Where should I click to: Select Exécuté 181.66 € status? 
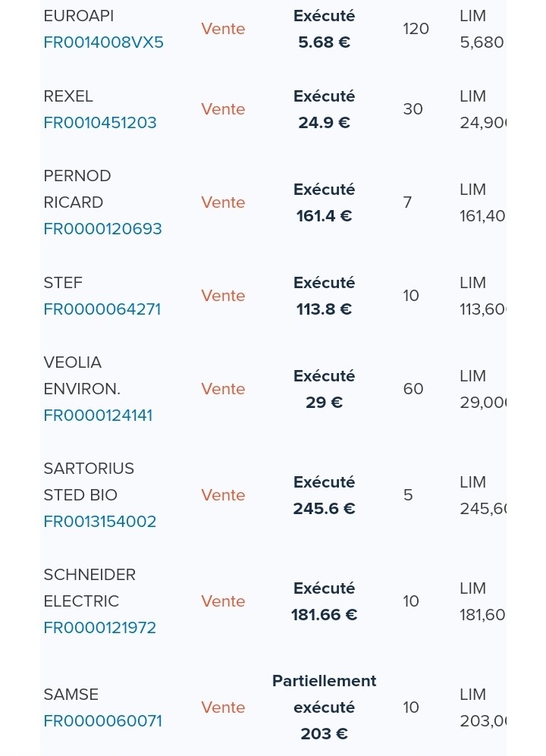pyautogui.click(x=324, y=601)
